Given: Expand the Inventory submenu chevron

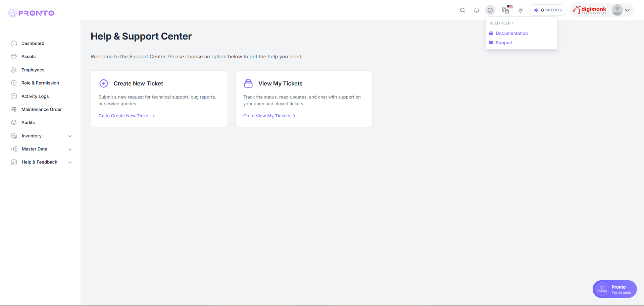Looking at the screenshot, I should pos(70,136).
